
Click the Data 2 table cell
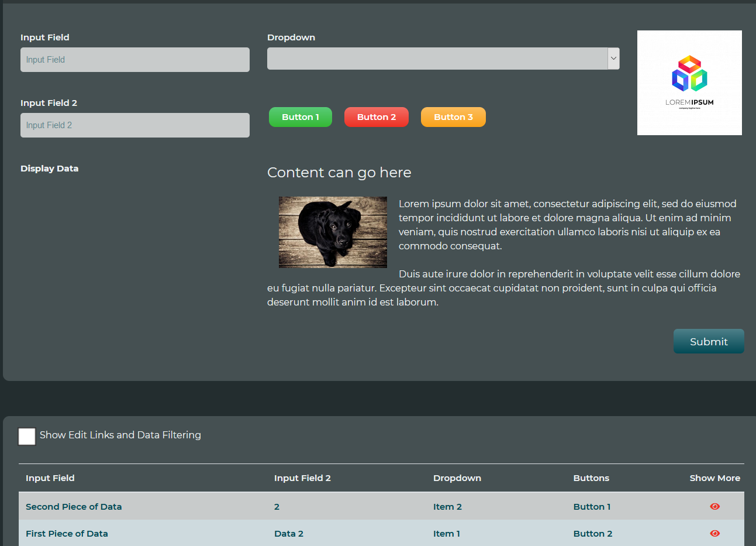pos(289,534)
